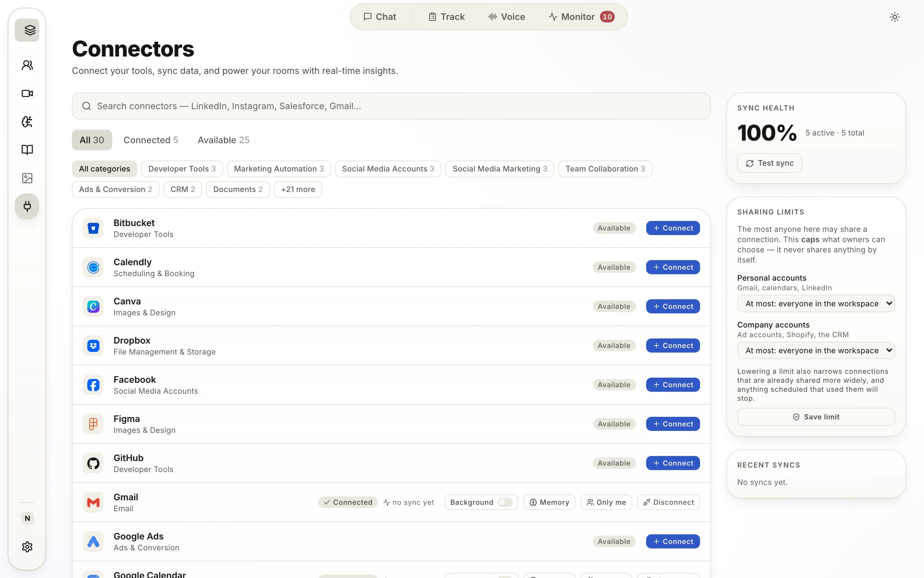Disconnect the Gmail connector

point(668,502)
